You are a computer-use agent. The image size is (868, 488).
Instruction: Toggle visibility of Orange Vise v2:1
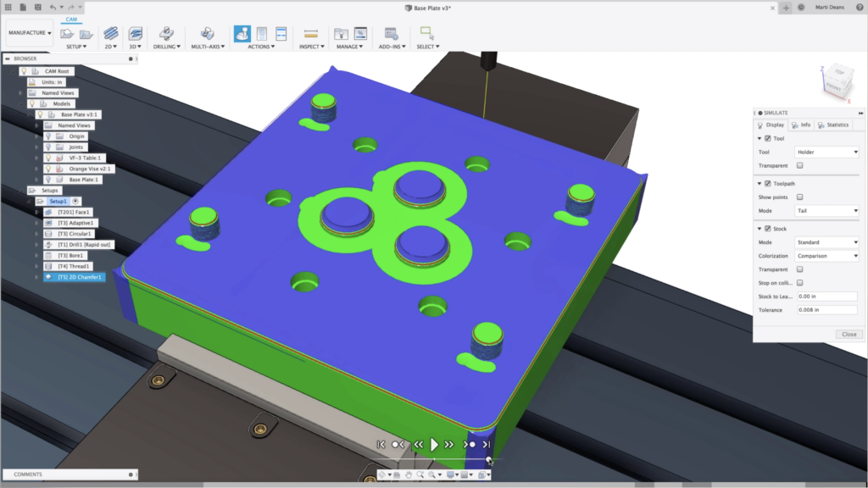(48, 169)
